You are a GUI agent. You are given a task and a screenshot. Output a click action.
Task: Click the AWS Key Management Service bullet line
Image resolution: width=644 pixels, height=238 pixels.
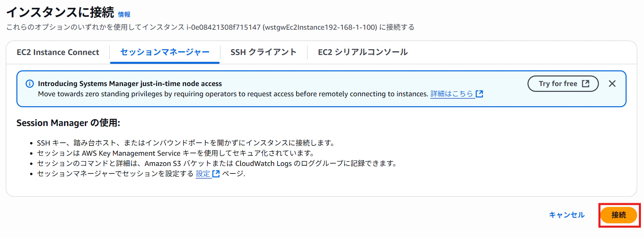[175, 153]
